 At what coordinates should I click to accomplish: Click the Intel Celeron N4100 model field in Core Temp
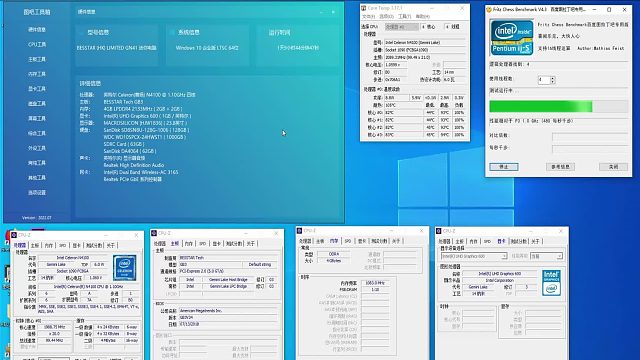pos(424,42)
